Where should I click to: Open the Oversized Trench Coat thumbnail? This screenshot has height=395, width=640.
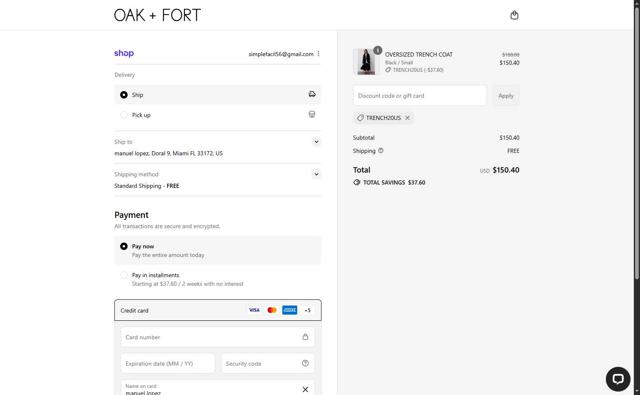(x=366, y=62)
